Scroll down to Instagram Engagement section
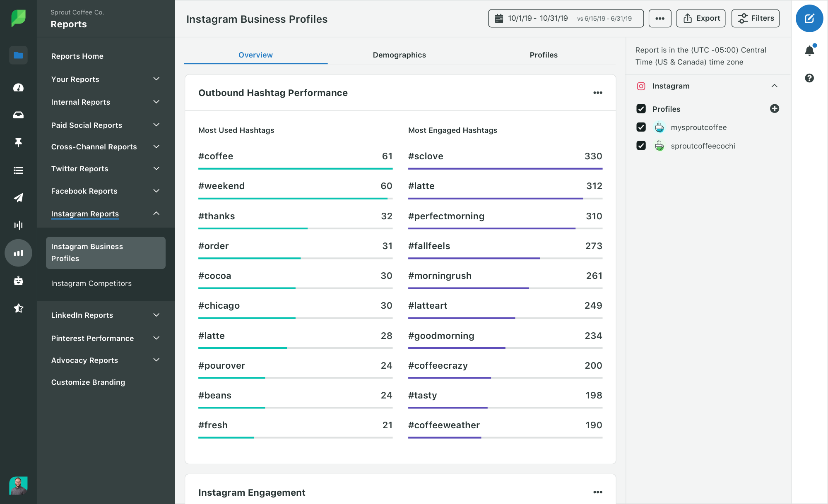828x504 pixels. click(251, 492)
